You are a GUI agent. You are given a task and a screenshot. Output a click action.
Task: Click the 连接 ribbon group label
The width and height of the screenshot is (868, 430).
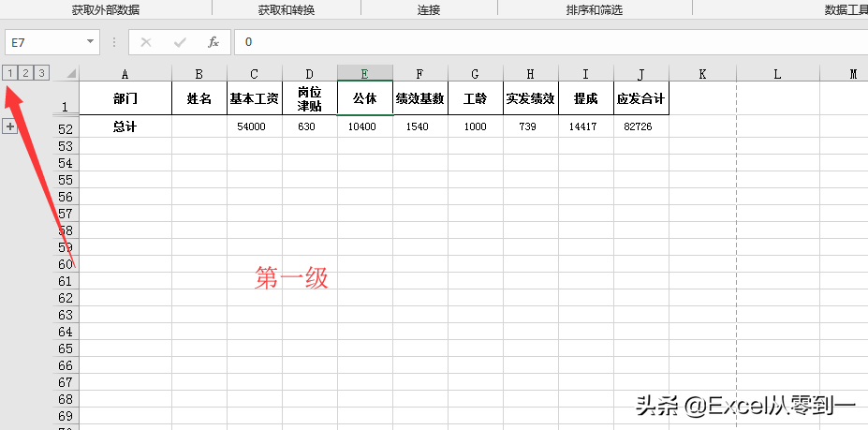429,10
